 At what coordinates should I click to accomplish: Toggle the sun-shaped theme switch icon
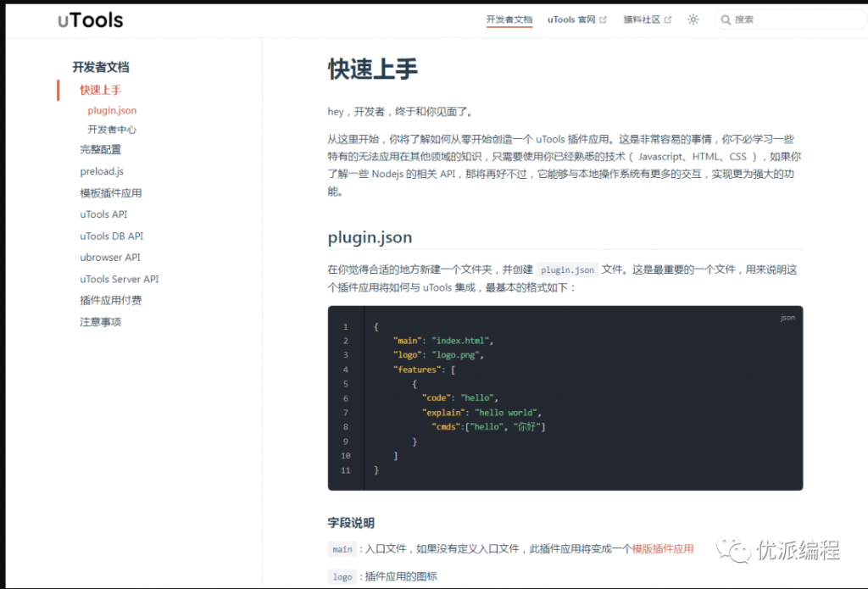[693, 19]
